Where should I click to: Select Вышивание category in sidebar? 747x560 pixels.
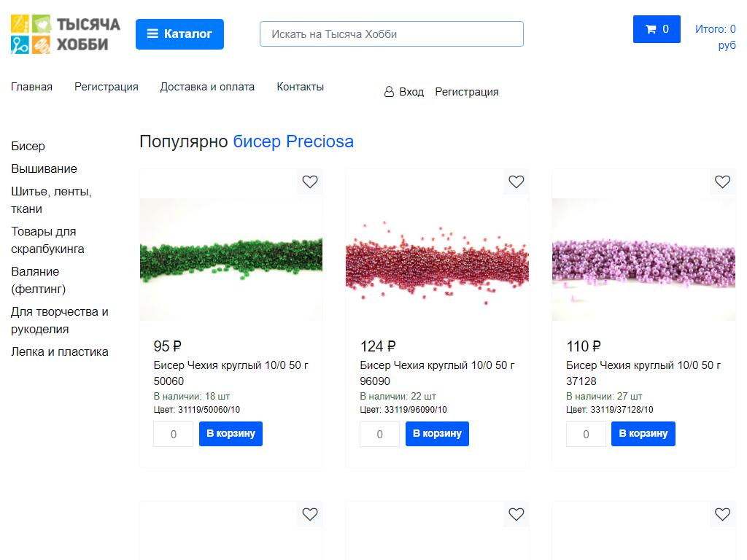(x=44, y=168)
